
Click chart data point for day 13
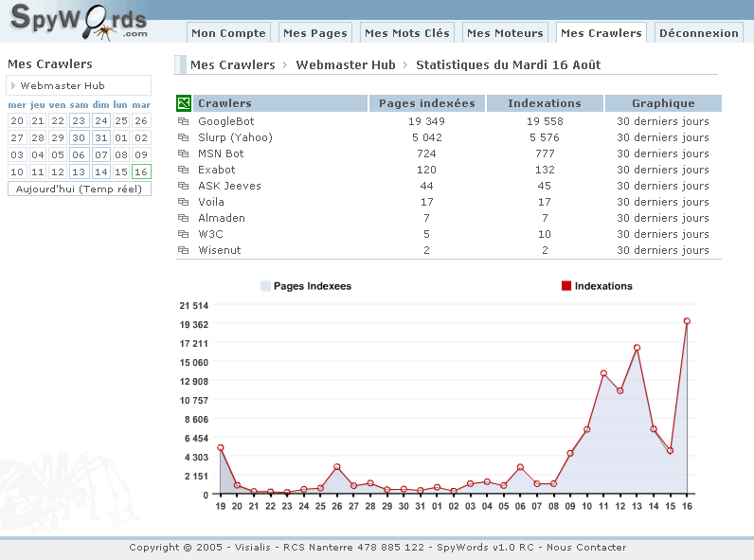[637, 348]
